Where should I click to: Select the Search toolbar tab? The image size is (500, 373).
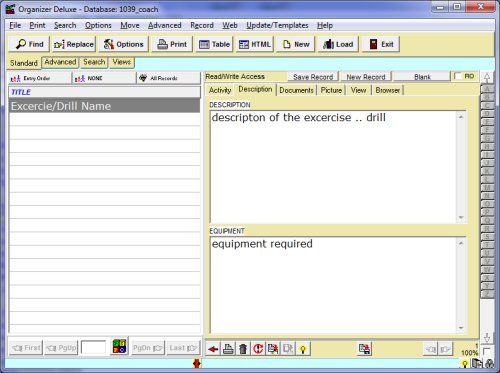pos(94,62)
